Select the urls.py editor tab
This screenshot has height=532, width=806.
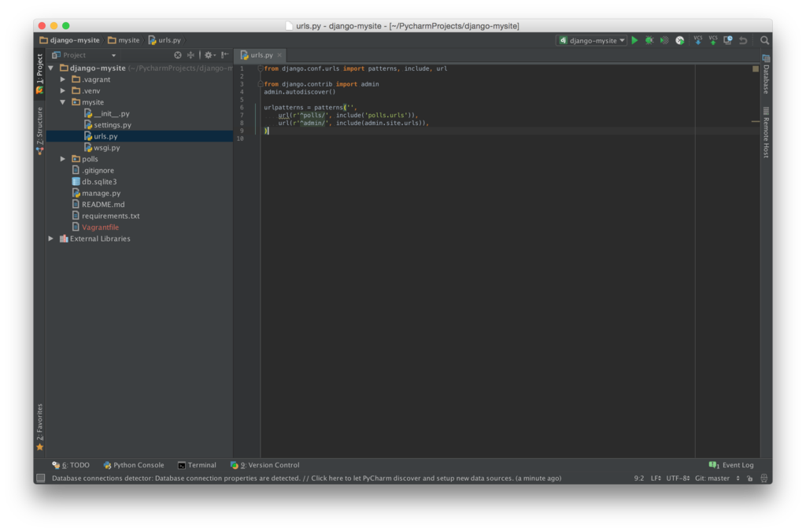click(x=261, y=55)
